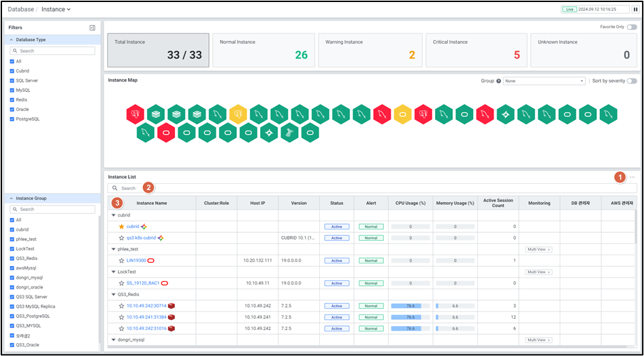Select the Critical Instance summary card
This screenshot has width=644, height=356.
tap(476, 49)
